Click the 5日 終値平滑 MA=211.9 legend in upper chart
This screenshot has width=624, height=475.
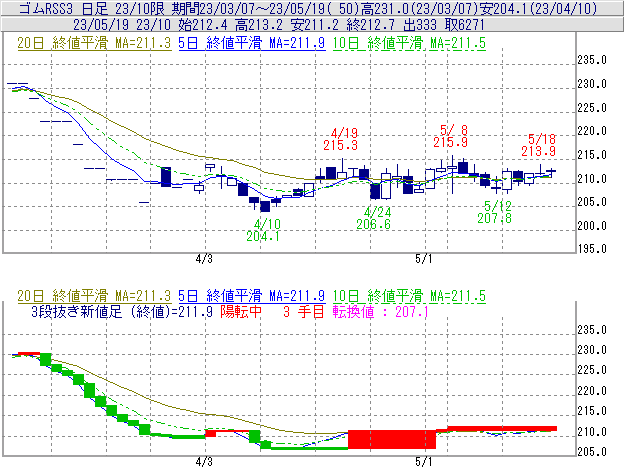(252, 43)
